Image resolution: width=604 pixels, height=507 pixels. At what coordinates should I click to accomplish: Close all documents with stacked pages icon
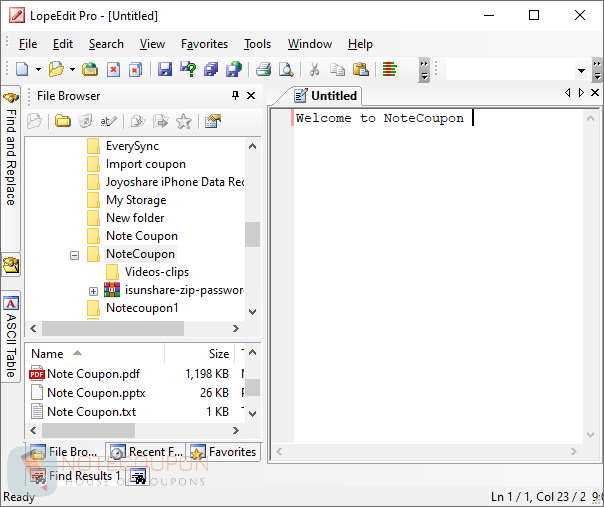(135, 69)
